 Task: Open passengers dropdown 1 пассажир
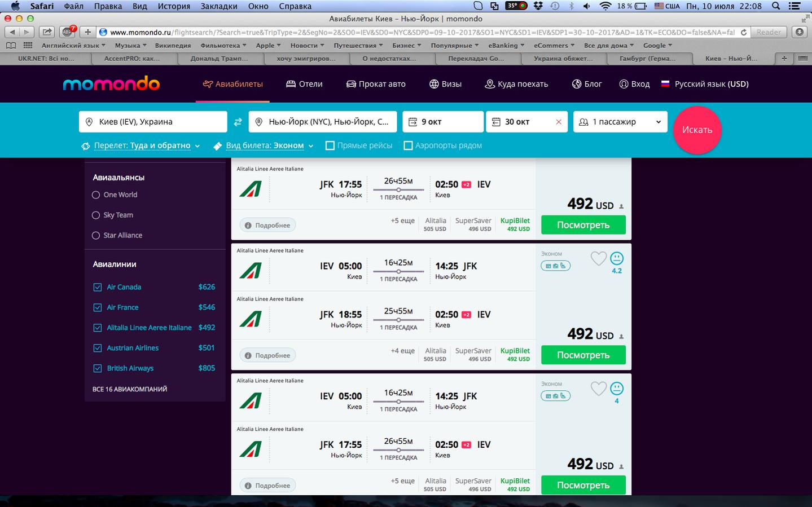click(x=620, y=122)
